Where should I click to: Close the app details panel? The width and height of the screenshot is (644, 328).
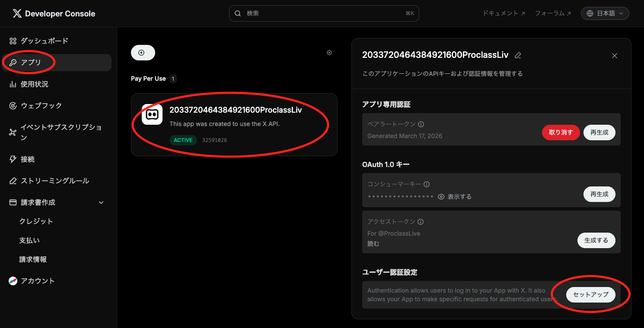point(615,56)
